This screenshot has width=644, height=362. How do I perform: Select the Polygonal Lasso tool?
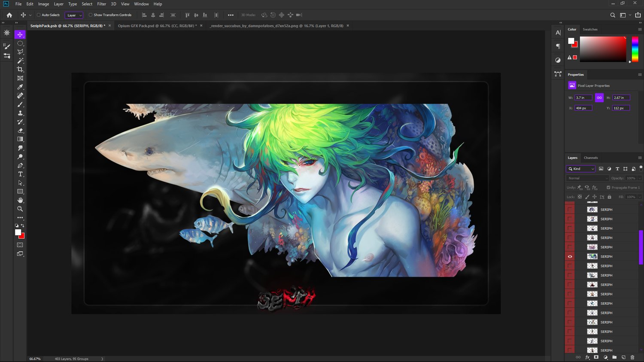(x=20, y=52)
